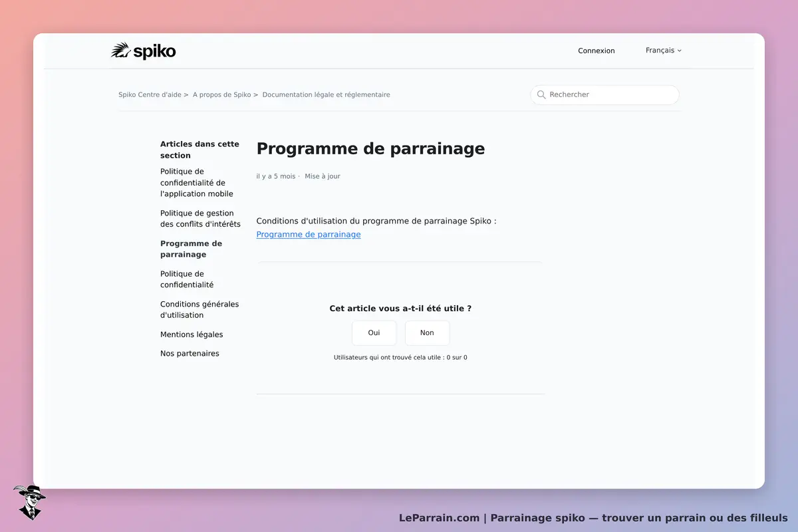Click the search magnifier icon
Viewport: 798px width, 532px height.
click(x=541, y=94)
